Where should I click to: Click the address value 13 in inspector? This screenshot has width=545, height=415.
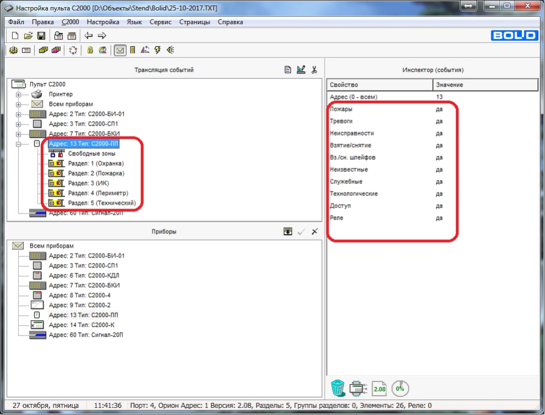(x=439, y=97)
